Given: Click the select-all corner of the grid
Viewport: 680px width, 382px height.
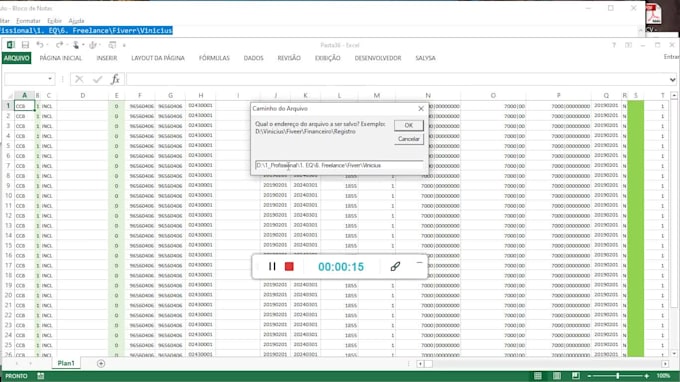Looking at the screenshot, I should coord(8,95).
